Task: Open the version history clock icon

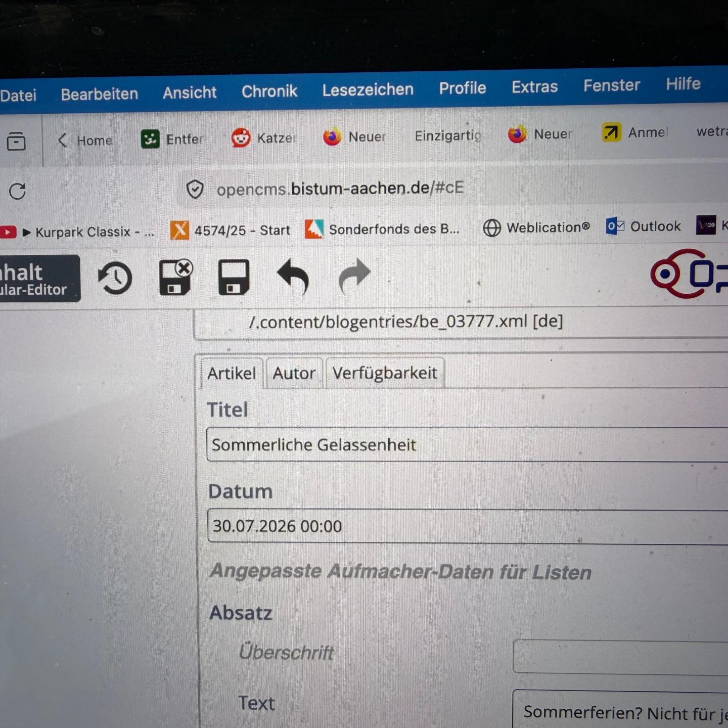Action: click(115, 278)
